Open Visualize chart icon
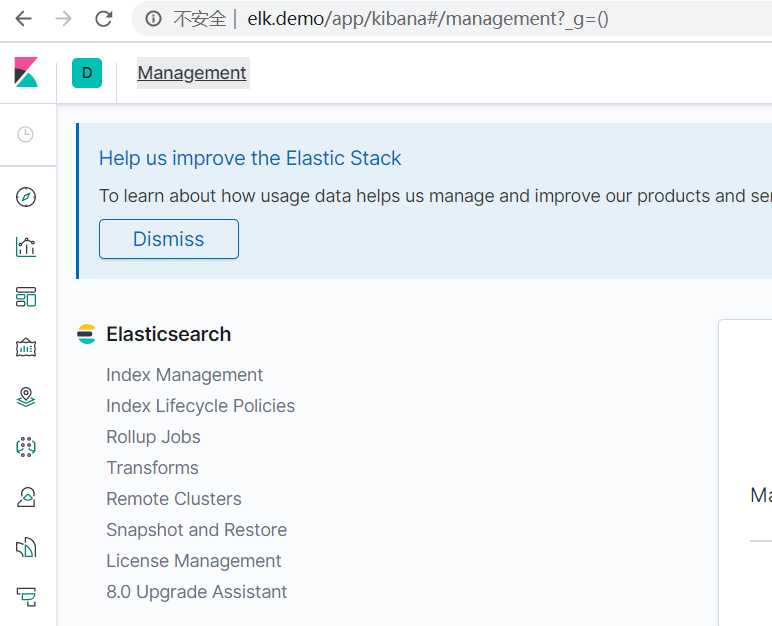Viewport: 772px width, 626px height. tap(26, 247)
